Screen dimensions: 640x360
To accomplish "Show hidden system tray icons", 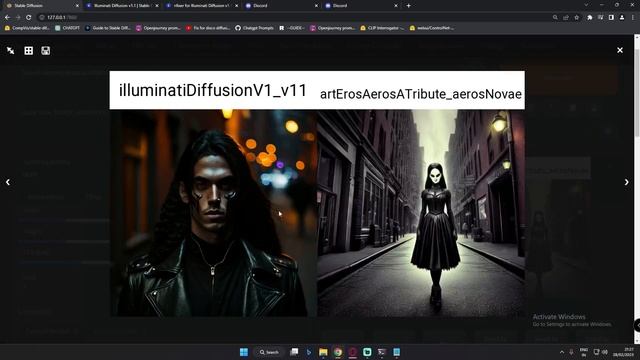I will (562, 352).
